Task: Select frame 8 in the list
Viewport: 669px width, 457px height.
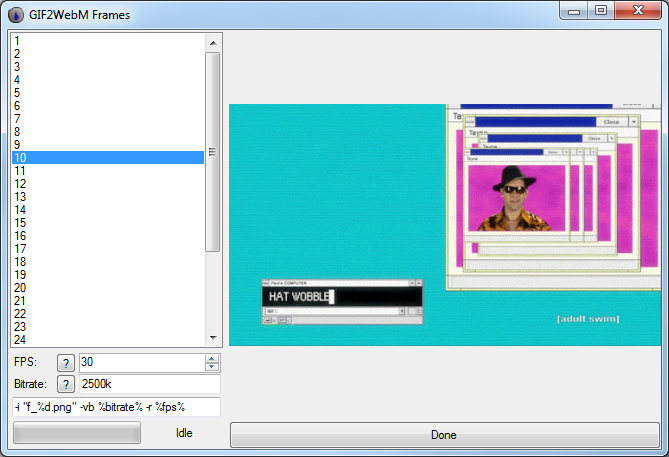Action: click(x=108, y=132)
